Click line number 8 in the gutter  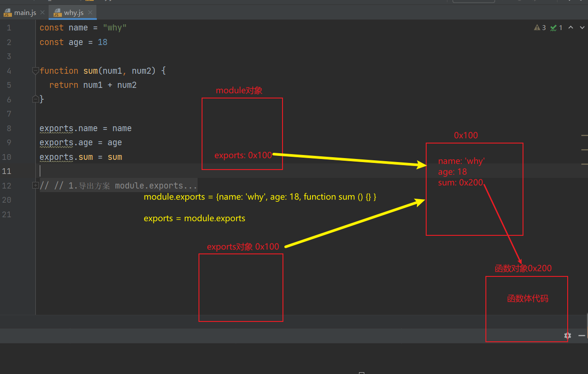pos(9,128)
